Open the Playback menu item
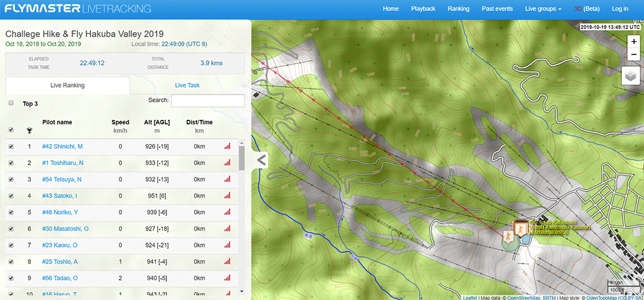644x300 pixels. [423, 9]
